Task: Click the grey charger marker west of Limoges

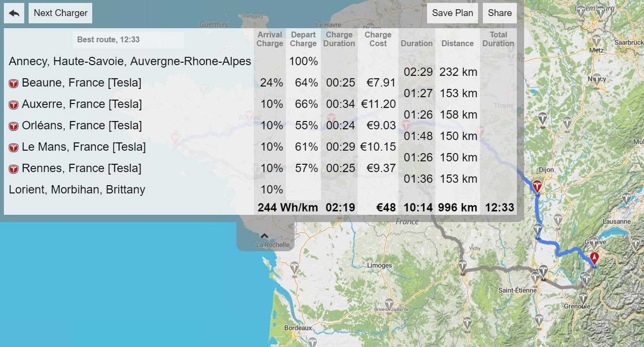Action: click(295, 267)
